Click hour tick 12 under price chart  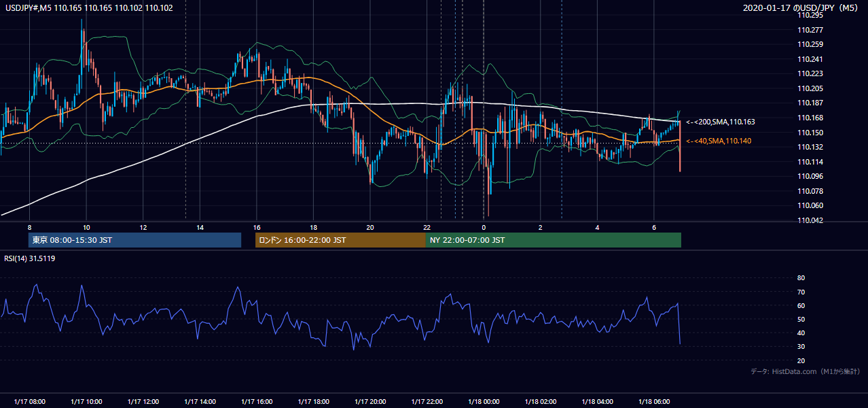click(x=143, y=227)
